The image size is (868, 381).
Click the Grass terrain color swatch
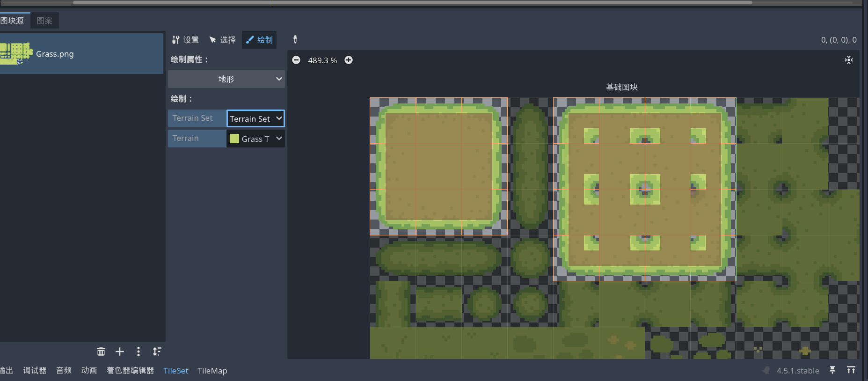pyautogui.click(x=234, y=139)
